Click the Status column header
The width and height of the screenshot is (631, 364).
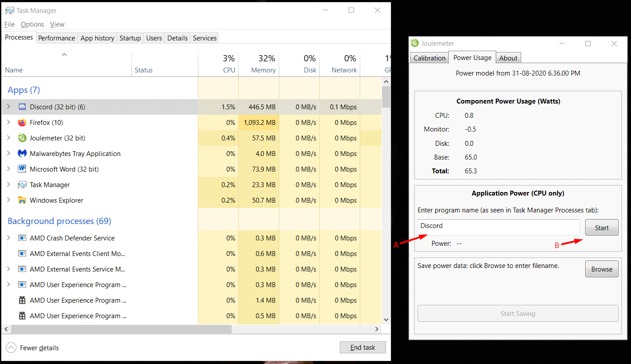165,64
